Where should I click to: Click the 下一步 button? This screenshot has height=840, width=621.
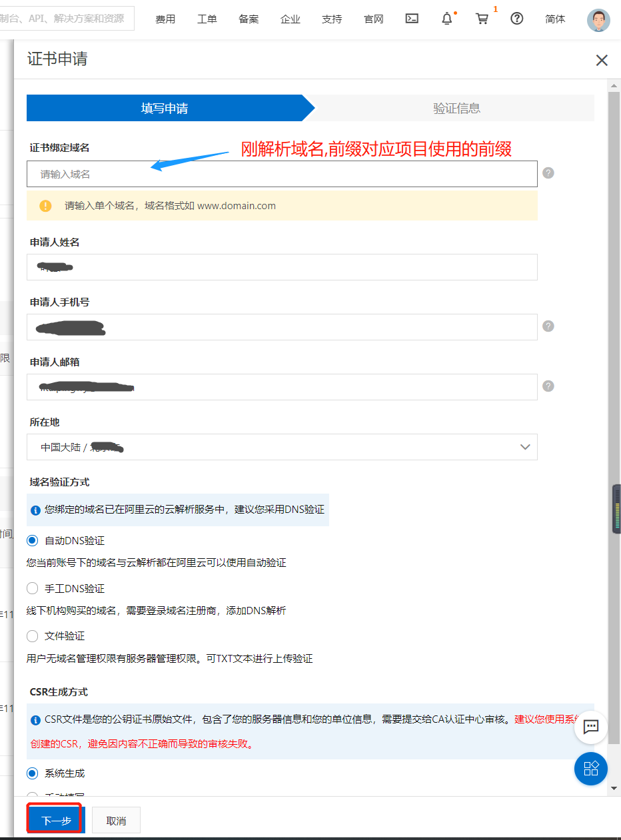[56, 821]
